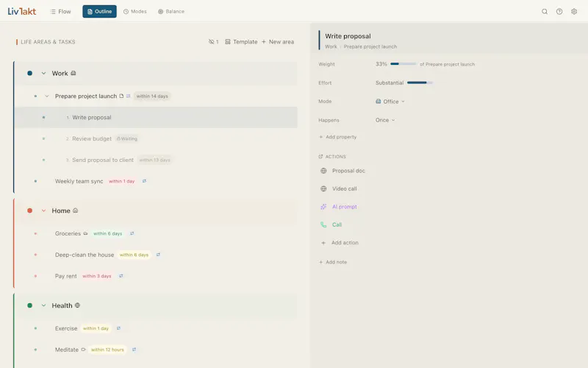
Task: Click the blue Work area color dot
Action: [29, 73]
